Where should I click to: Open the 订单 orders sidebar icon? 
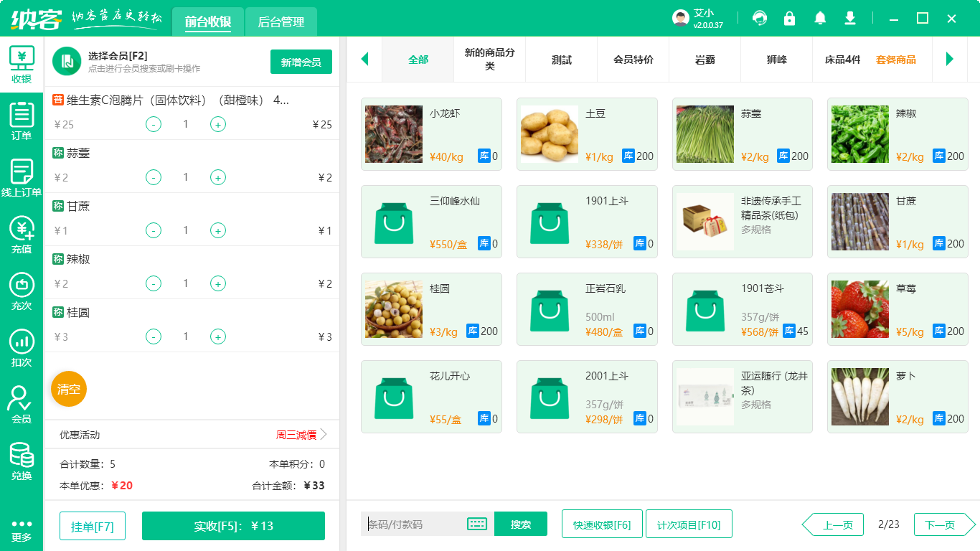tap(22, 121)
